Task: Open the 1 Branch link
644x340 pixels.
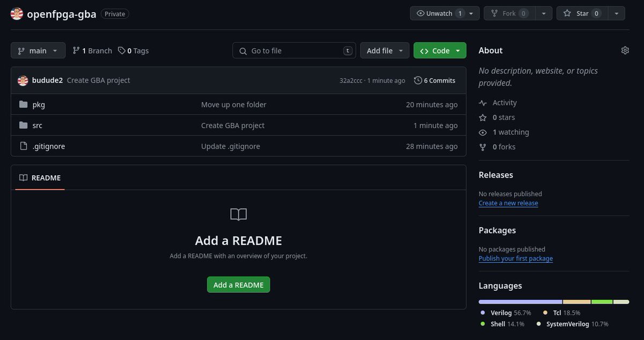Action: tap(92, 50)
